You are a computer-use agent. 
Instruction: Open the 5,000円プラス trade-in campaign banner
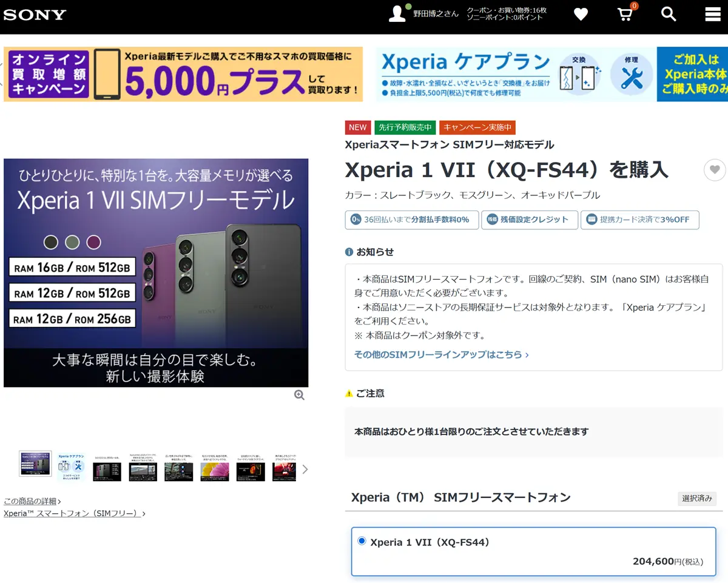[183, 74]
